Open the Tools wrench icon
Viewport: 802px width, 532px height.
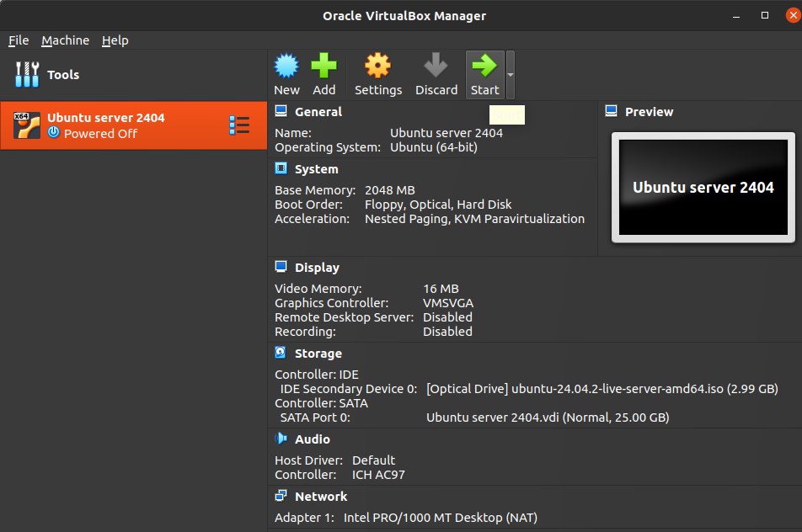(x=27, y=75)
